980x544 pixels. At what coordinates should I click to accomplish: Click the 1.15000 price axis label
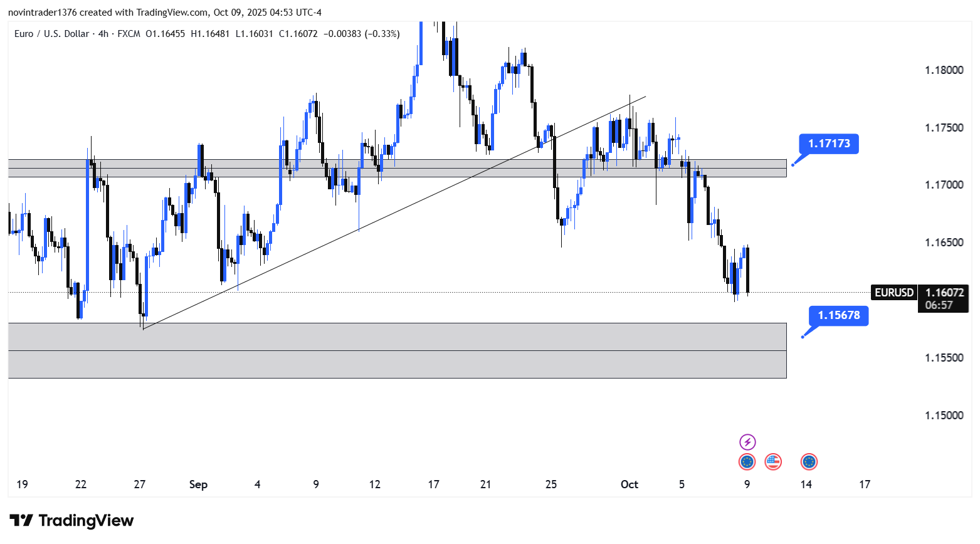pos(944,416)
